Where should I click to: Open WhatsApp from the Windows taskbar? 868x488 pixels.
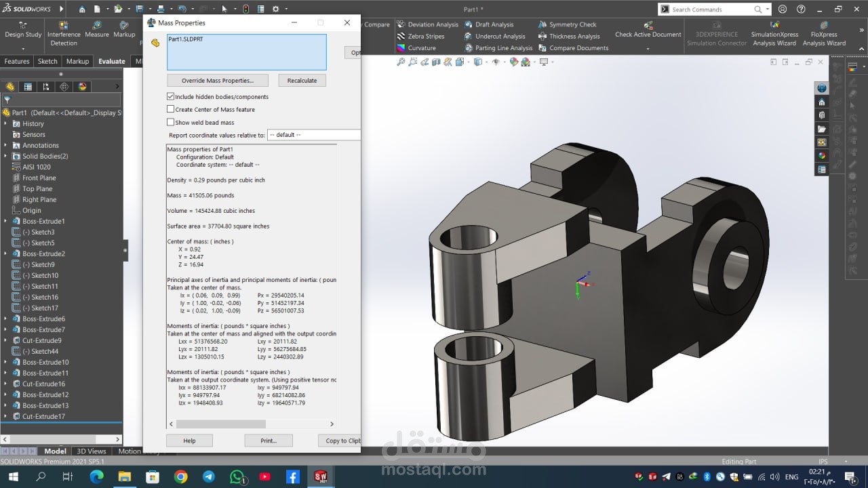tap(237, 477)
